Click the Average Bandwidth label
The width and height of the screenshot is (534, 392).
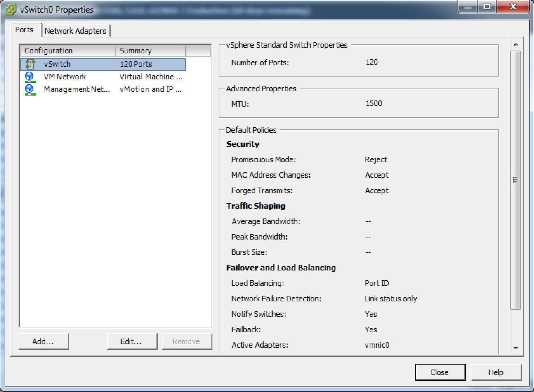(x=266, y=222)
